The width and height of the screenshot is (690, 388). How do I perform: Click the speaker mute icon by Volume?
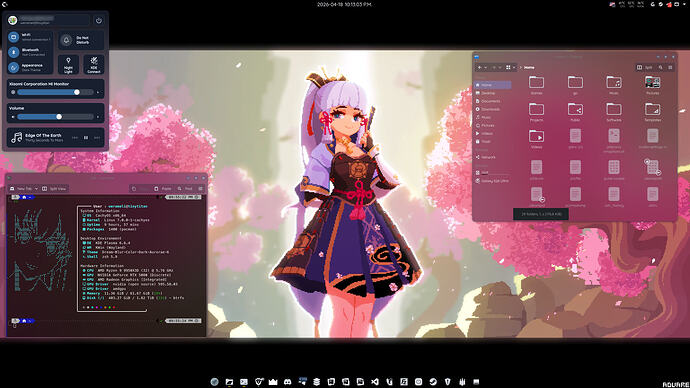(13, 117)
